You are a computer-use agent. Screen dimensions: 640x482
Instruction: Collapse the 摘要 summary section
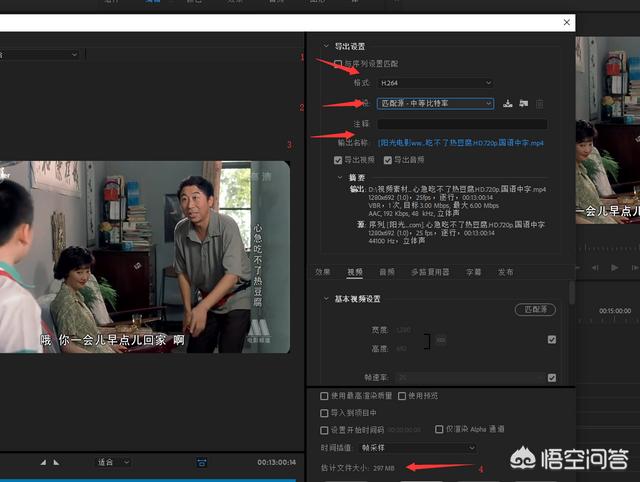point(340,178)
